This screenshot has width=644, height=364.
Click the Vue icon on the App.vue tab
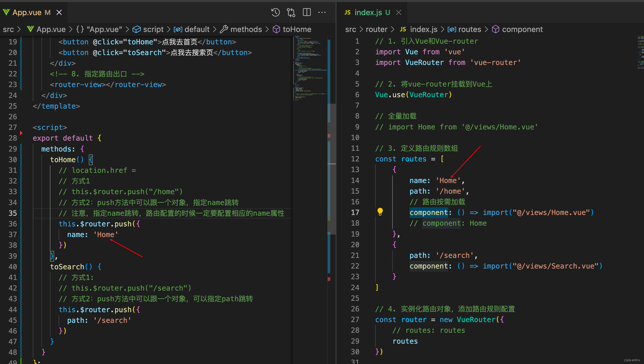coord(6,12)
